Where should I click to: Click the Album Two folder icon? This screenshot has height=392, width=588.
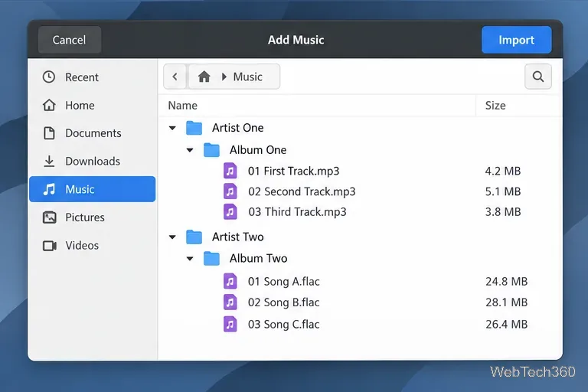(x=211, y=258)
